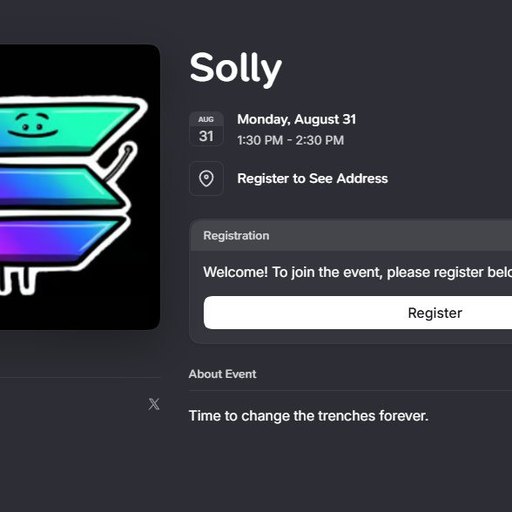Click the mascot's raised arm in cover image
This screenshot has width=512, height=512.
pyautogui.click(x=118, y=161)
